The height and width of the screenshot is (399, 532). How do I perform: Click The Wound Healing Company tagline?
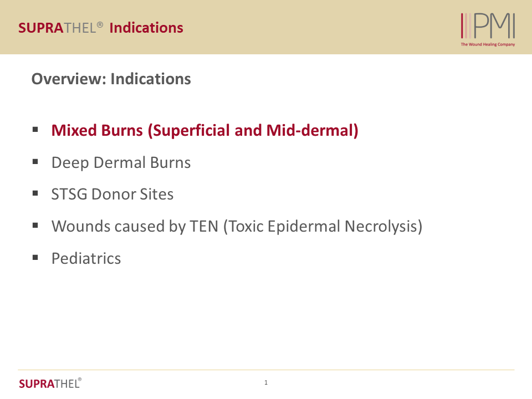point(488,44)
